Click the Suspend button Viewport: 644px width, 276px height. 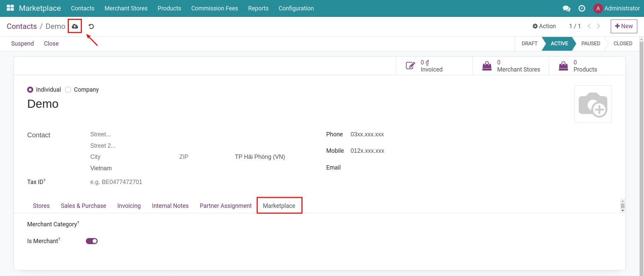(x=22, y=44)
